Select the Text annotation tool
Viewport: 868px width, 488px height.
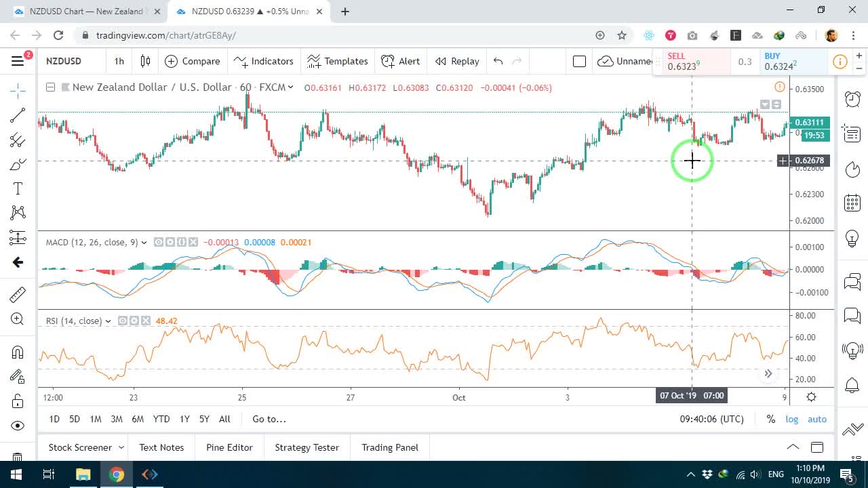[x=18, y=189]
